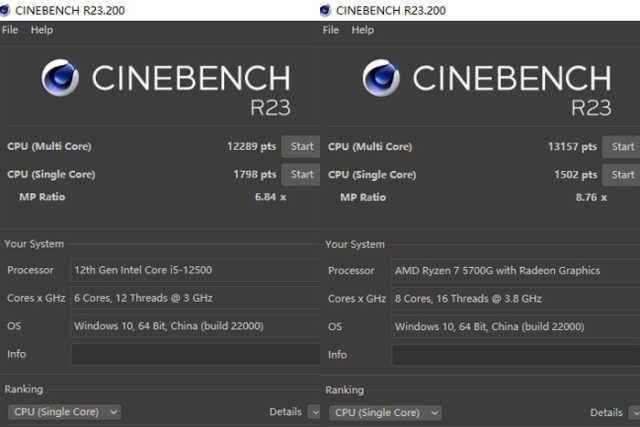Viewport: 640px width, 427px height.
Task: Click MP Ratio value 6.84 x
Action: pyautogui.click(x=270, y=197)
